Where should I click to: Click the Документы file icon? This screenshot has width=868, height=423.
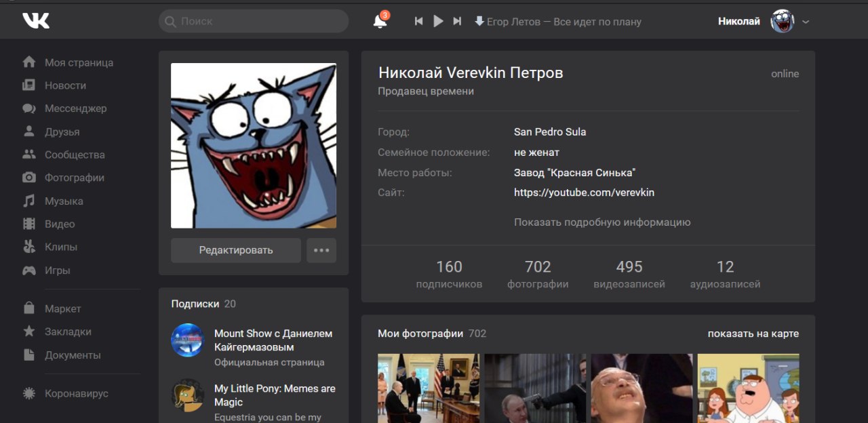29,355
